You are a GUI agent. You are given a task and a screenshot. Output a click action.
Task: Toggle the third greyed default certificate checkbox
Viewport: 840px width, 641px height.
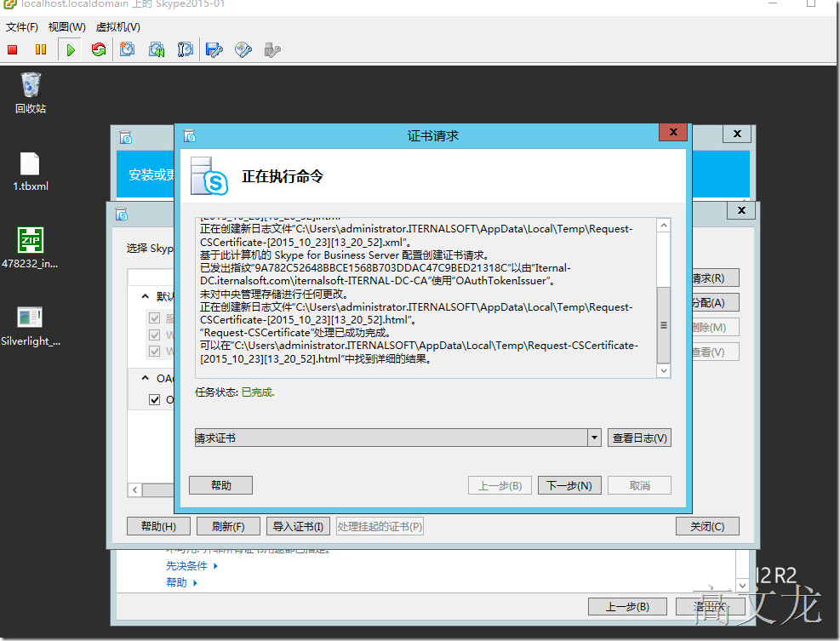pos(154,351)
